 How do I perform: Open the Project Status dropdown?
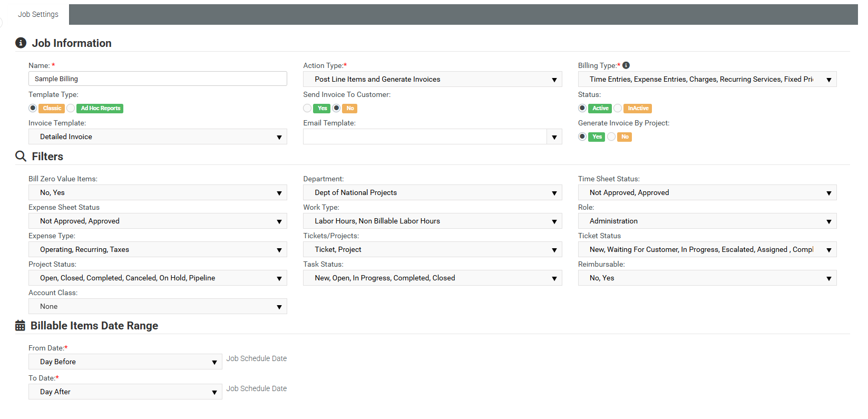click(x=158, y=278)
